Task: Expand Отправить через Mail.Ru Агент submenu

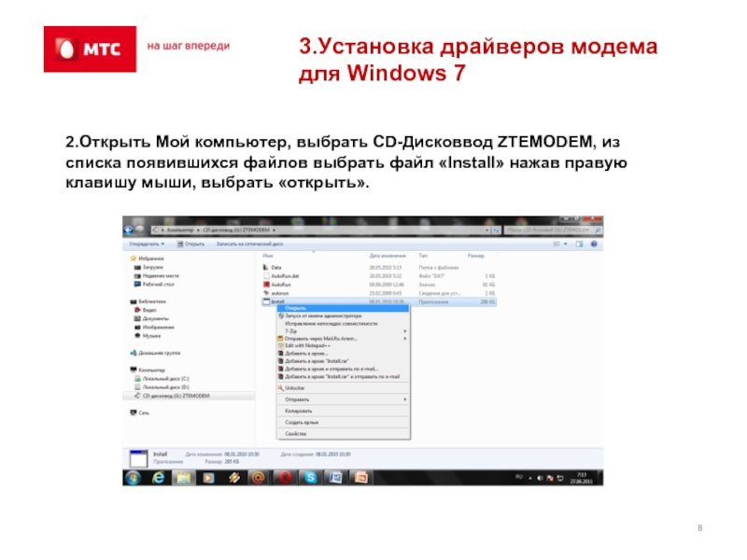Action: point(405,339)
